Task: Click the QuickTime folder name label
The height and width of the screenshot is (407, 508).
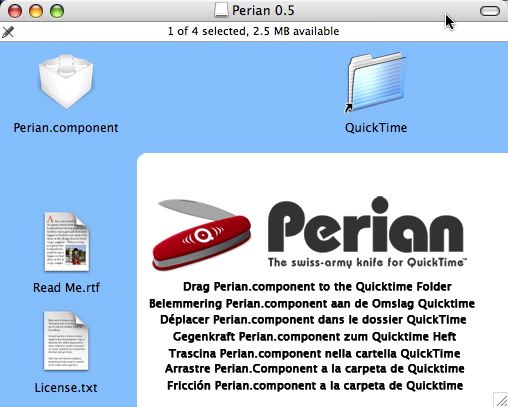Action: 376,128
